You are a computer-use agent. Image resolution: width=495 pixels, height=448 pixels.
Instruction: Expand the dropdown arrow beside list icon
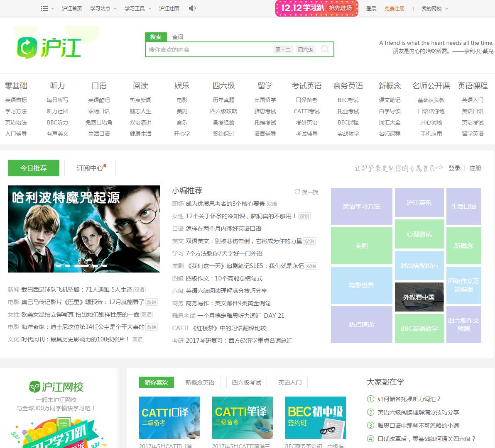(52, 9)
